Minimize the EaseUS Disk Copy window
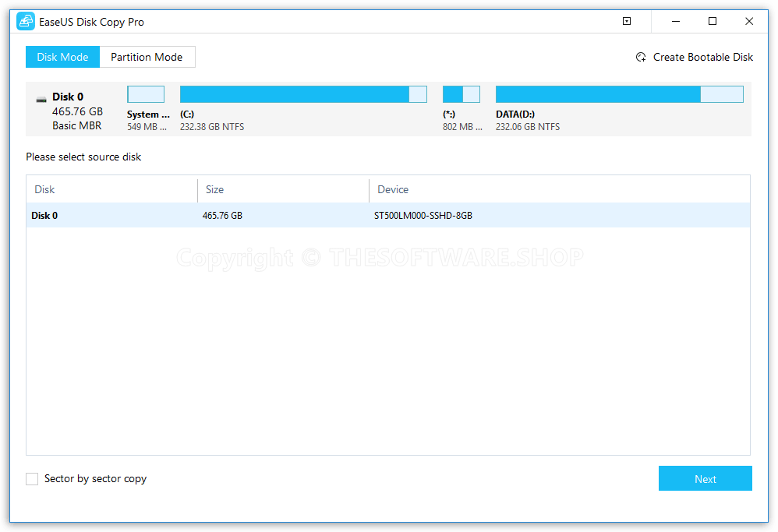 [x=676, y=21]
